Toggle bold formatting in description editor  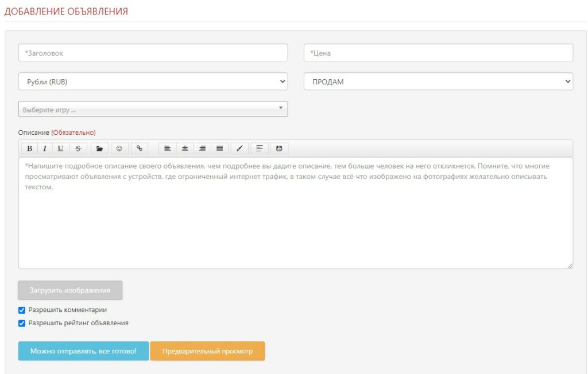click(x=29, y=149)
